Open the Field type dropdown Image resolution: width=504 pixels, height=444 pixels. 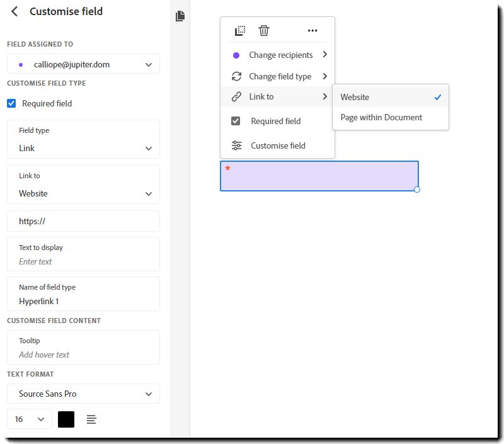coord(83,139)
